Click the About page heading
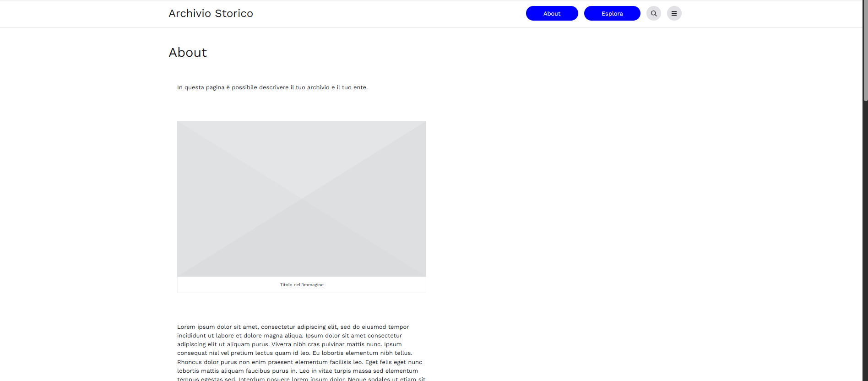This screenshot has height=381, width=868. point(188,53)
